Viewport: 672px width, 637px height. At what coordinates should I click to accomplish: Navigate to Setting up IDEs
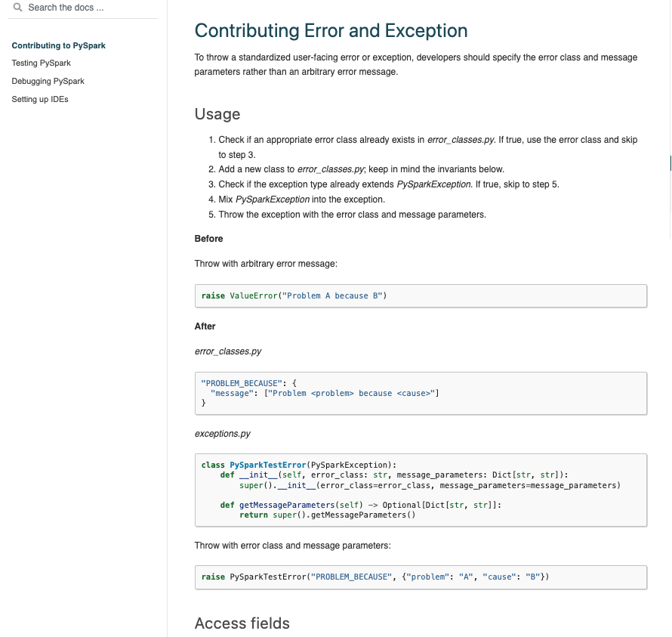40,99
